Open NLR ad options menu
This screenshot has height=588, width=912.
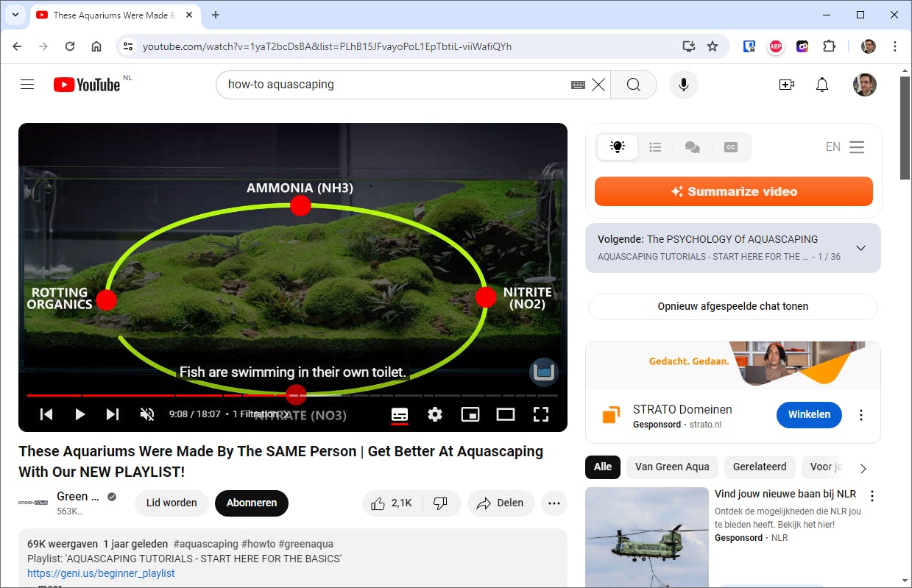(872, 496)
